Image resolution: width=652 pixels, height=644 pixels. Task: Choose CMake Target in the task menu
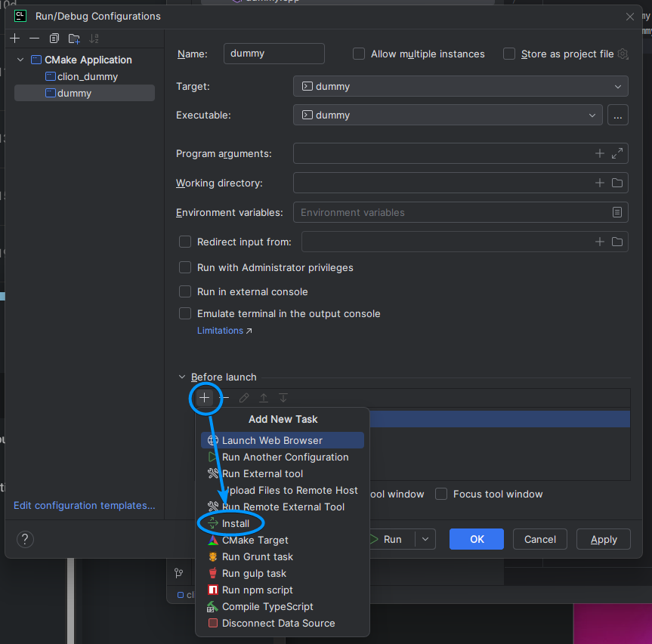255,540
